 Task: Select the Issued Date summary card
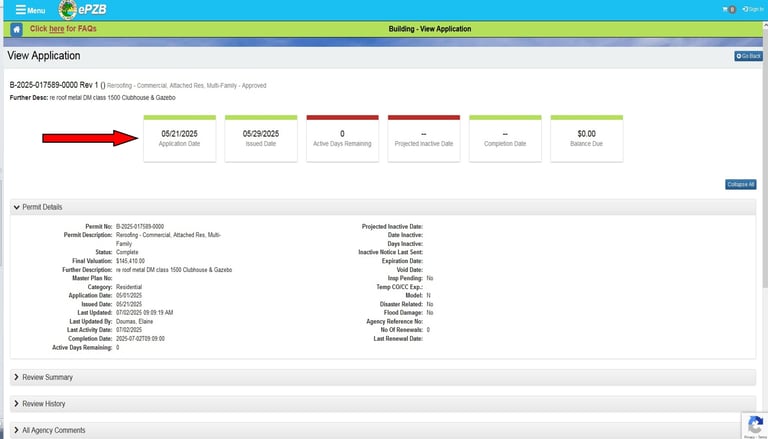[x=261, y=138]
